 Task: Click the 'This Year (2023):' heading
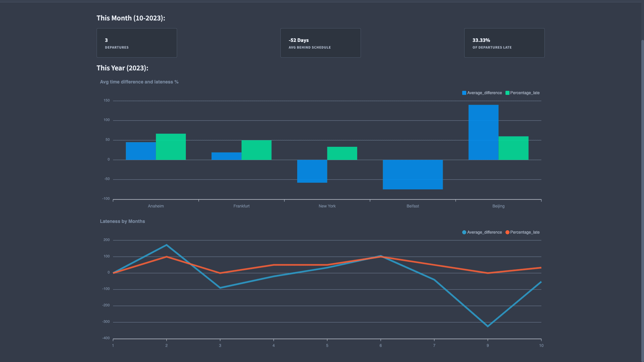(x=122, y=68)
